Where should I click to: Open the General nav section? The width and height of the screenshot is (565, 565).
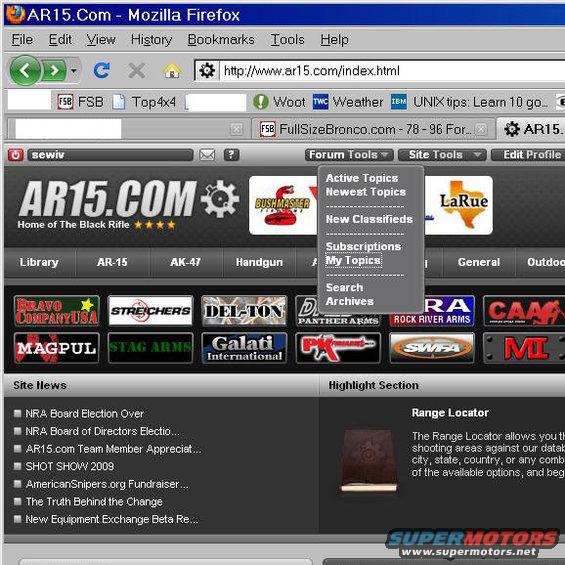(x=479, y=262)
